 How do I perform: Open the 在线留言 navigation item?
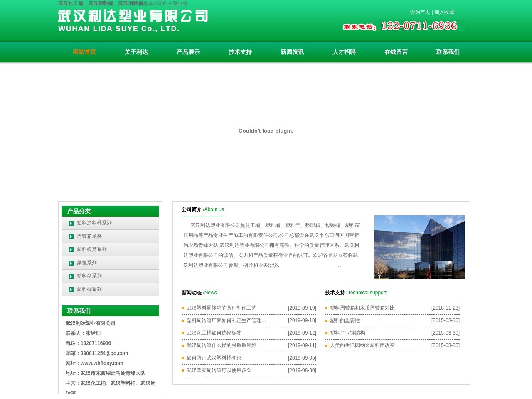point(396,52)
